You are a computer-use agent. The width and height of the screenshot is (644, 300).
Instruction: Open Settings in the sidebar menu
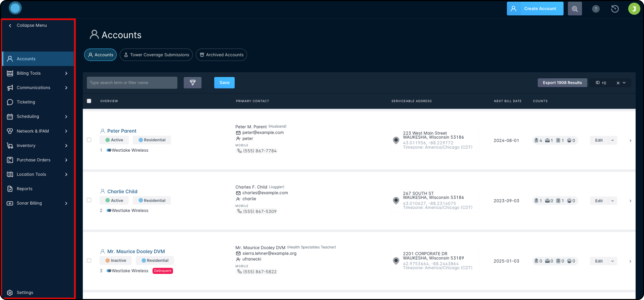[38, 293]
